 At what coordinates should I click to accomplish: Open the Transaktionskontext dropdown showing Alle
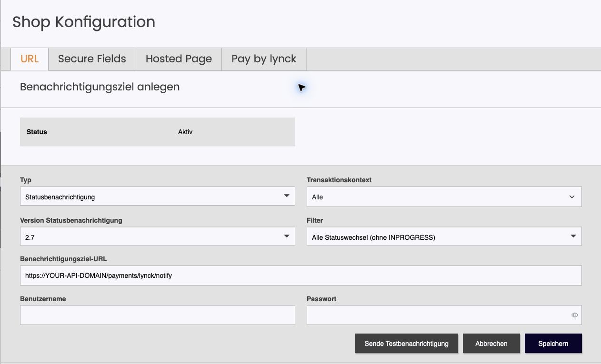click(x=444, y=197)
